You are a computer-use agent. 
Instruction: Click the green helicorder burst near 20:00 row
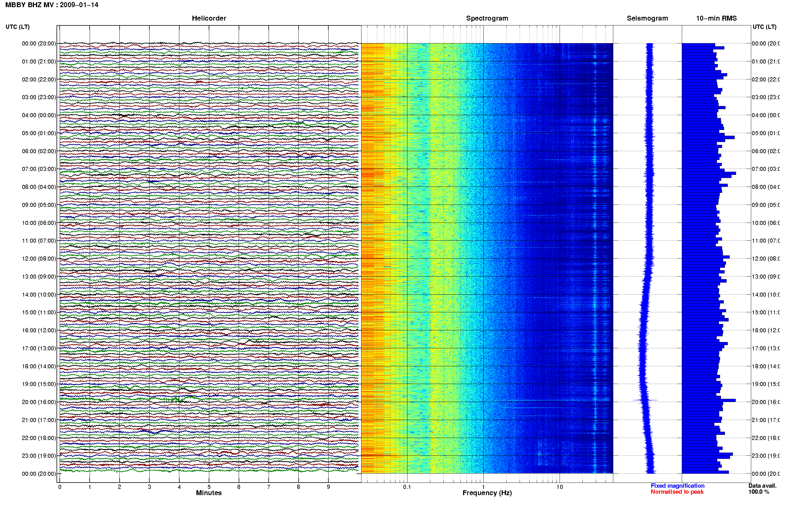coord(177,399)
